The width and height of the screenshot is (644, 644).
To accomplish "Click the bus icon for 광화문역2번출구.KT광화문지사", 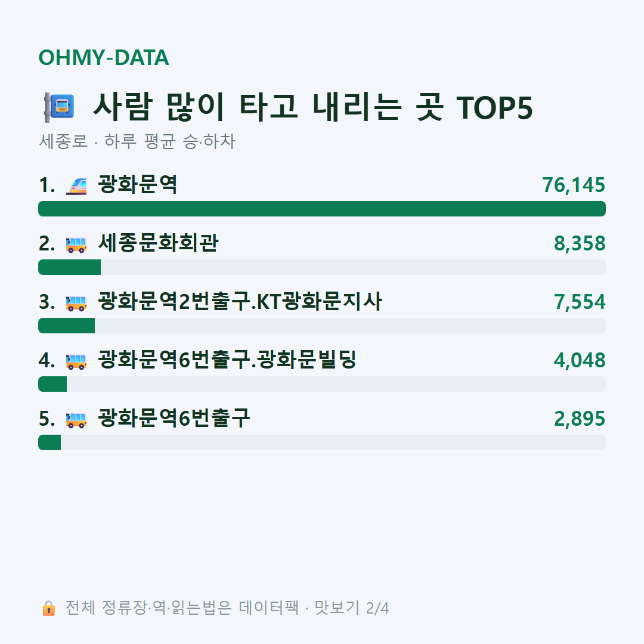I will pos(76,303).
